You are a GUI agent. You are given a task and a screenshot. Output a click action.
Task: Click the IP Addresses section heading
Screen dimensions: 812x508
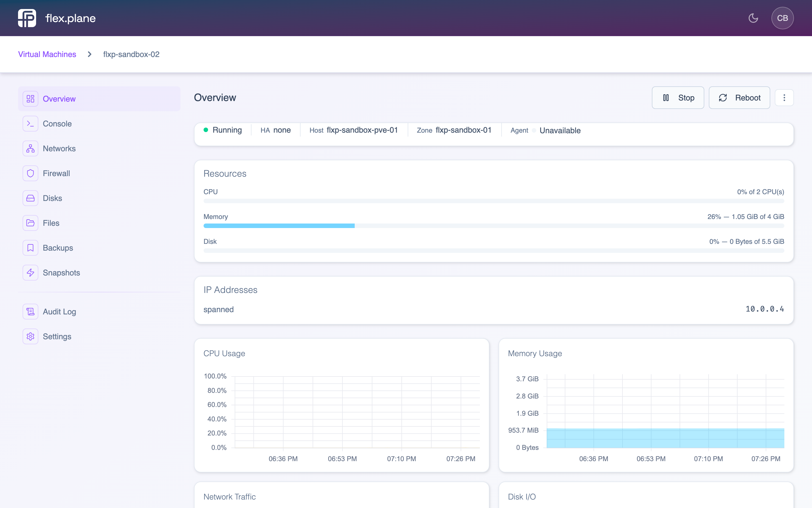[230, 290]
